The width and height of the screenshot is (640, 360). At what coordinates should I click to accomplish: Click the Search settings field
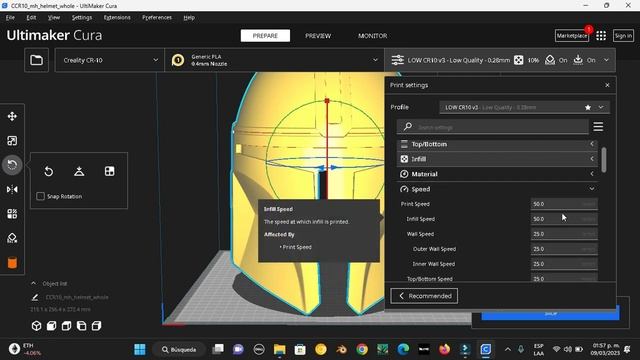pyautogui.click(x=493, y=127)
